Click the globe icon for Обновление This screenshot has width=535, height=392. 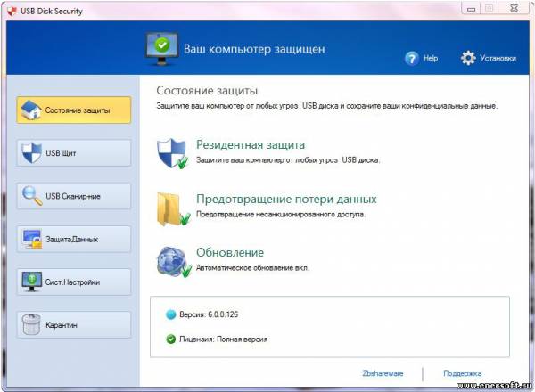[x=173, y=261]
